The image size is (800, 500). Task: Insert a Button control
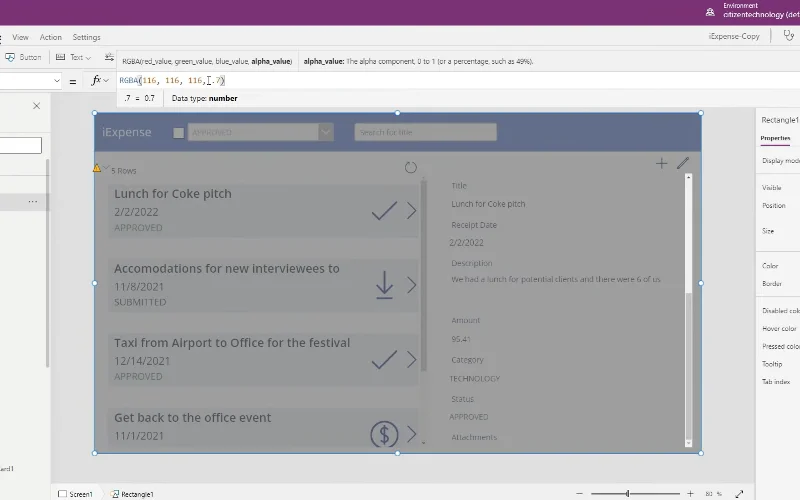23,57
